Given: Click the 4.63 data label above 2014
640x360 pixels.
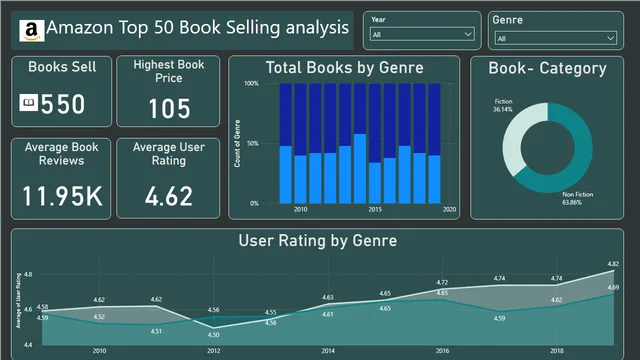Looking at the screenshot, I should click(327, 297).
